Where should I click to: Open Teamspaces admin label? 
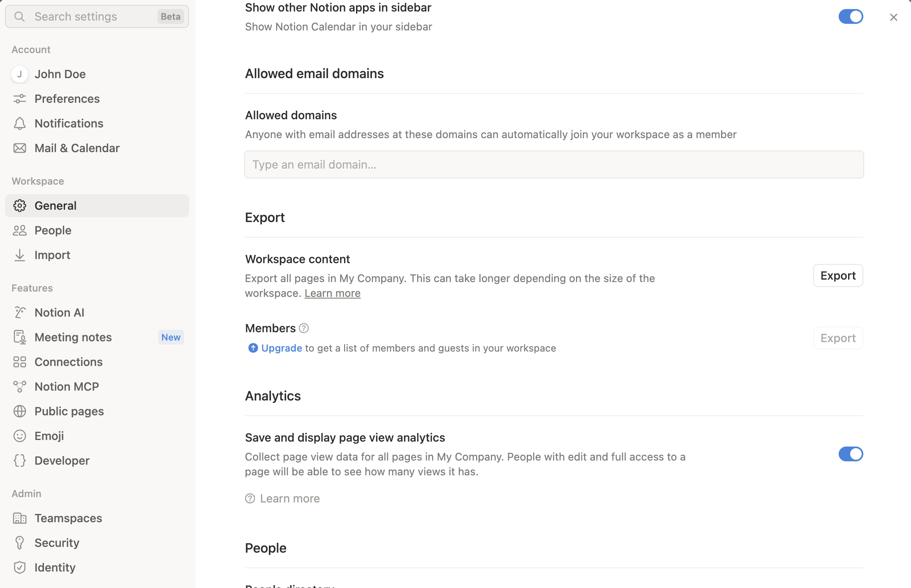tap(68, 518)
